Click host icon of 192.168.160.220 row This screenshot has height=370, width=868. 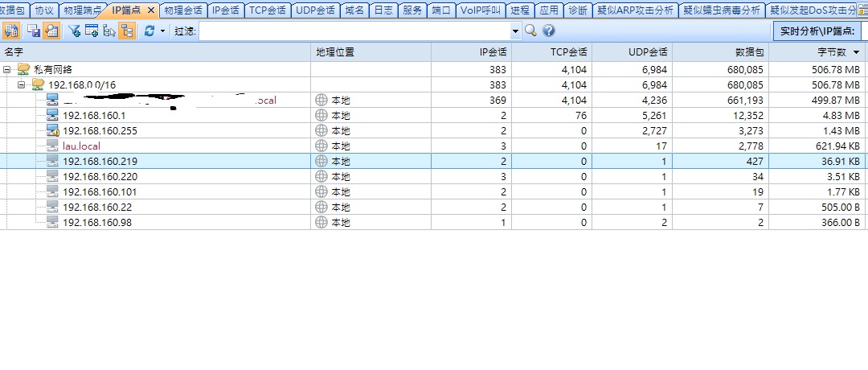point(52,177)
